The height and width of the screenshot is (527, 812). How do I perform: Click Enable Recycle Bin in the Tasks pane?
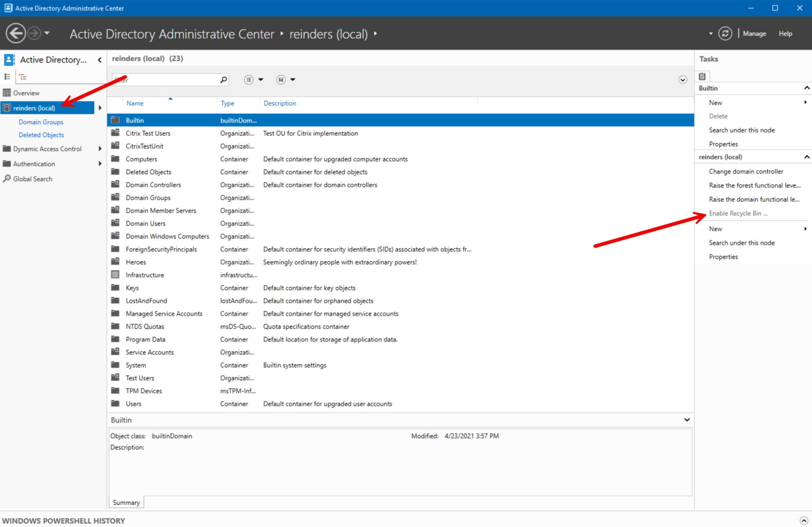coord(738,213)
